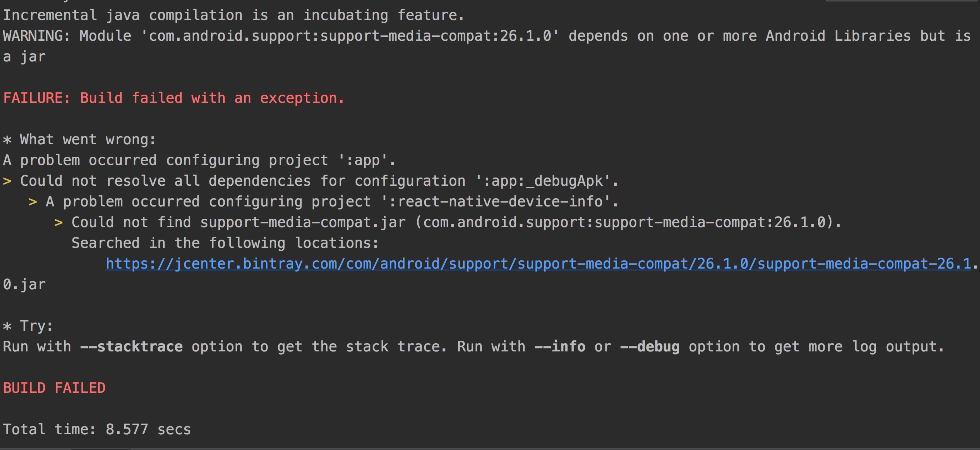
Task: Click the incremental java compilation warning line
Action: coord(232,15)
